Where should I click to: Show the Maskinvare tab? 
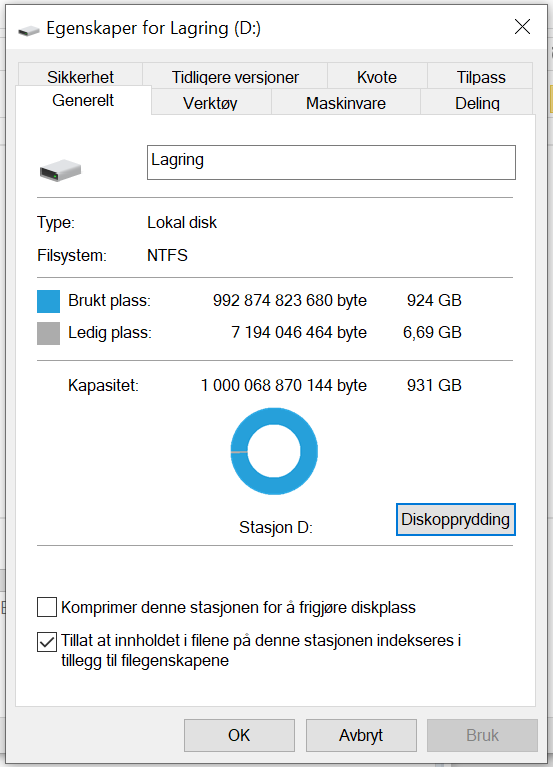pyautogui.click(x=346, y=102)
